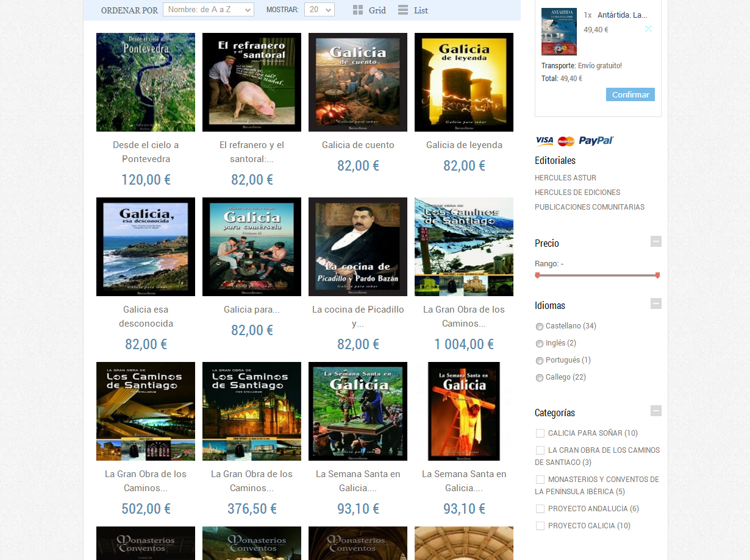Open the Galicia esa desconocida cover

pos(146,247)
